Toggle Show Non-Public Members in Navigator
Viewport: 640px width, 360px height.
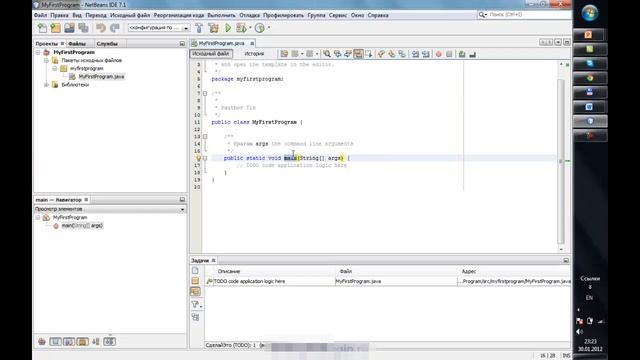pos(82,341)
